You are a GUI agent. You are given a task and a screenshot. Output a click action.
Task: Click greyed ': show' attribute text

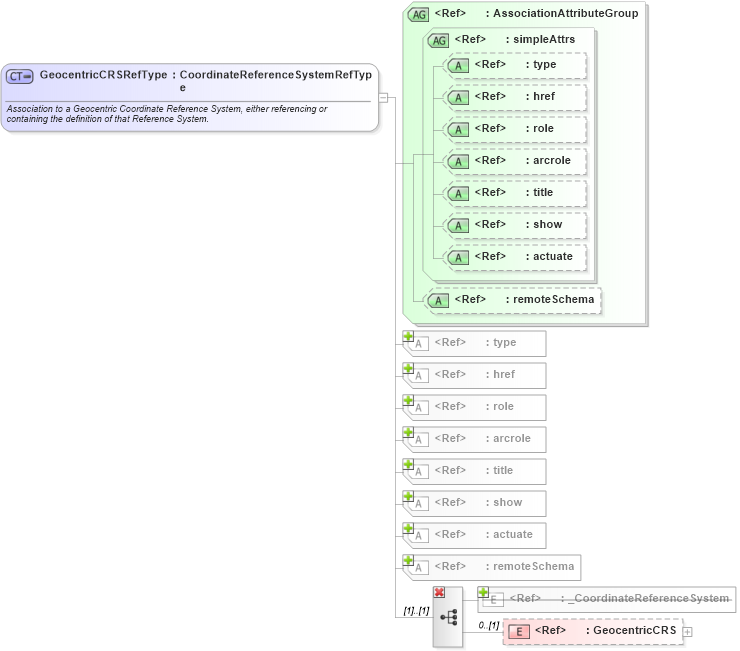click(504, 502)
